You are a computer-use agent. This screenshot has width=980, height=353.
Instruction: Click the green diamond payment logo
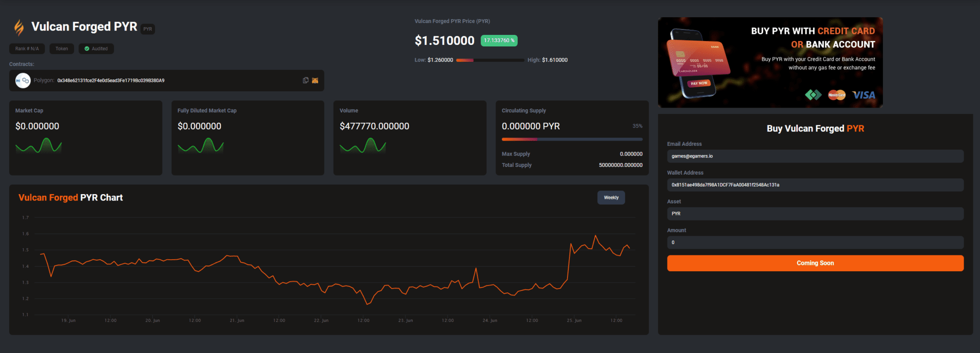(x=813, y=95)
